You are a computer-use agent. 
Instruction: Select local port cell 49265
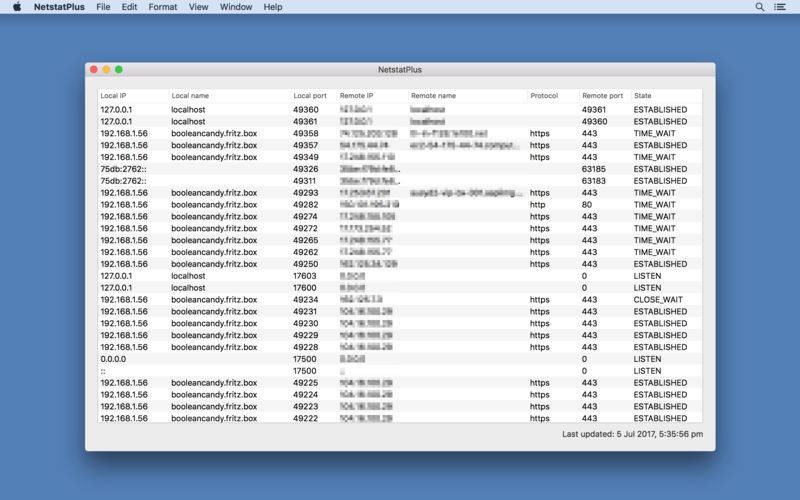(305, 240)
